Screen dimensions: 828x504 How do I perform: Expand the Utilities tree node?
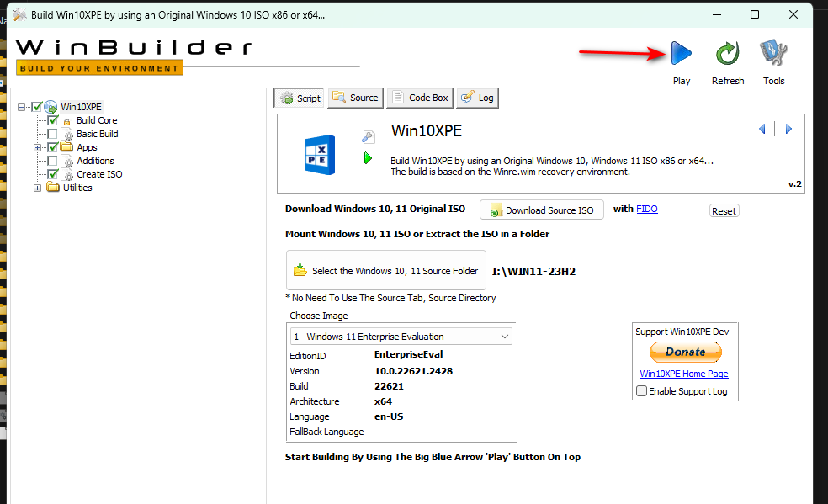click(x=37, y=188)
